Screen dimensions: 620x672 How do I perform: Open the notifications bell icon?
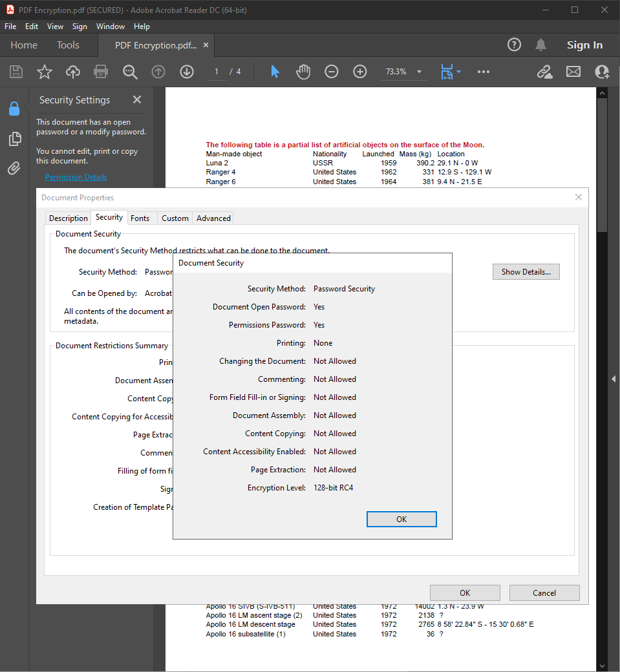(x=540, y=45)
